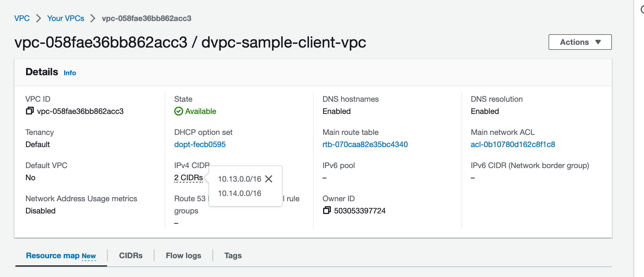Switch to the CIDRs tab
644x277 pixels.
[x=131, y=255]
